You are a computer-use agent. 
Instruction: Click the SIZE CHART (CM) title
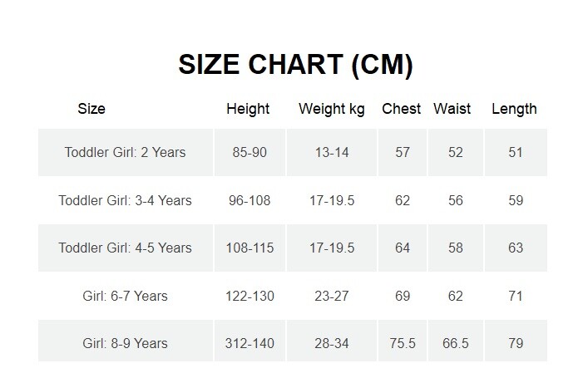click(295, 65)
